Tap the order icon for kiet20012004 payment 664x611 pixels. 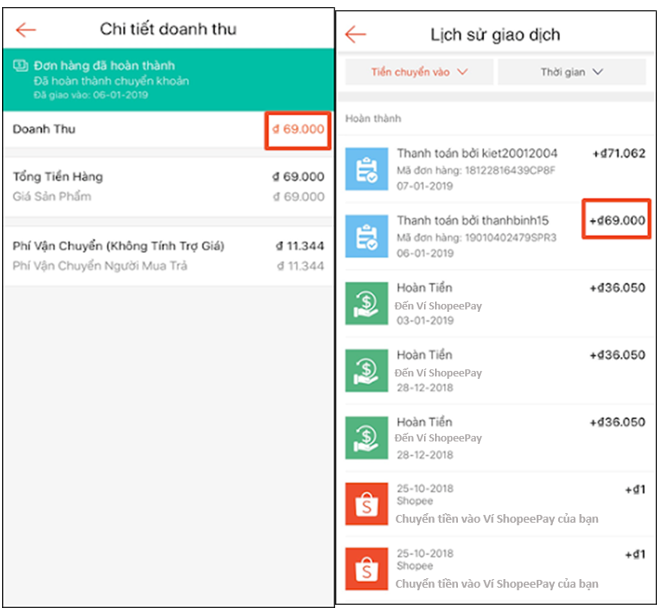(x=366, y=168)
